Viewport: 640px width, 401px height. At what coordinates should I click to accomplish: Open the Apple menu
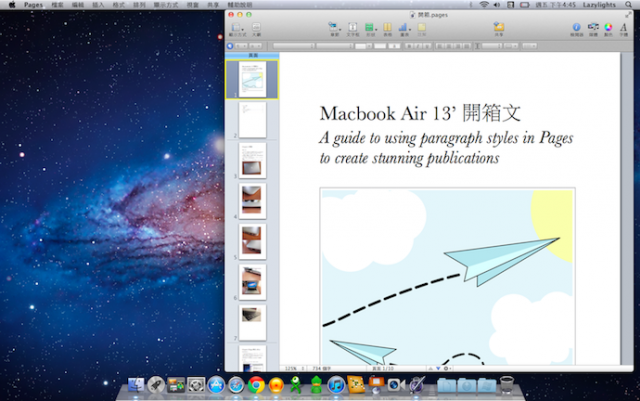point(12,4)
